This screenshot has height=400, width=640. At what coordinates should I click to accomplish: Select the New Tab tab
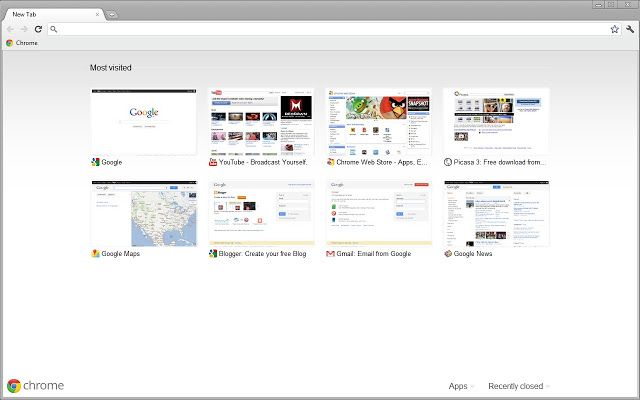click(x=53, y=14)
